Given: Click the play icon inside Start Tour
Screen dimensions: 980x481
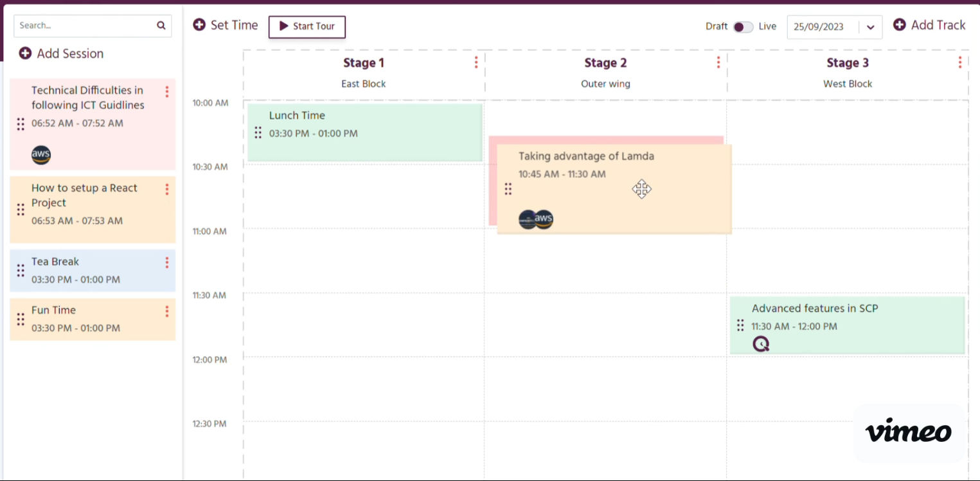Looking at the screenshot, I should pos(283,27).
